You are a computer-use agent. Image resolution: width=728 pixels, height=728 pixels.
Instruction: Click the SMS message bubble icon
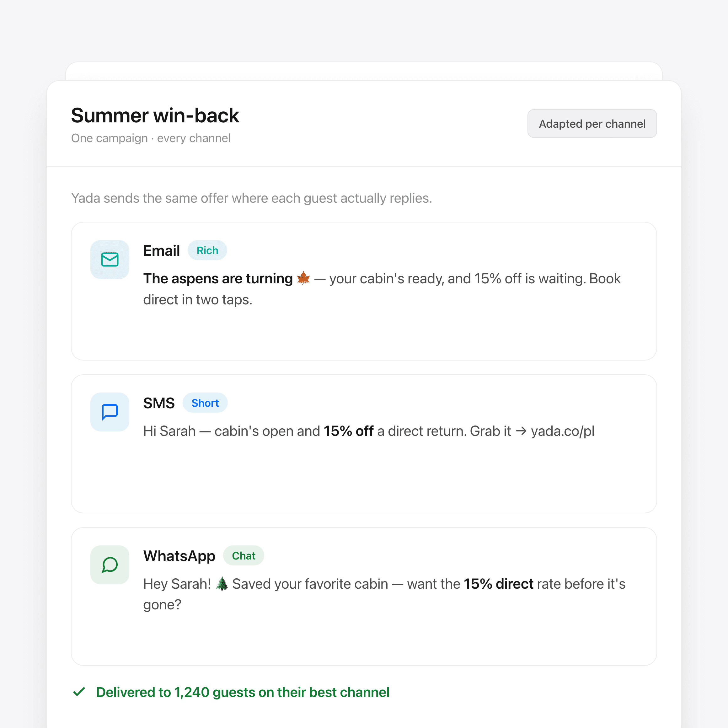[110, 412]
